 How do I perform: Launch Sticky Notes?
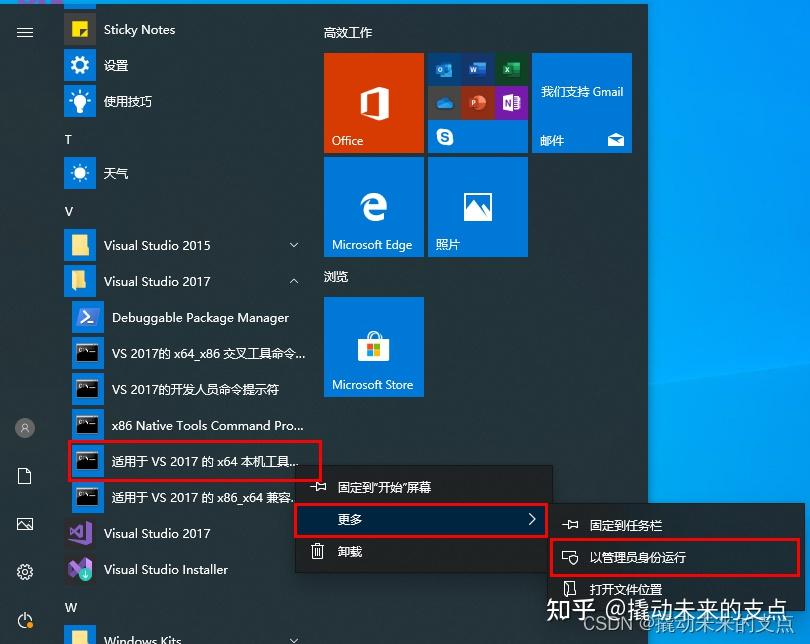click(138, 29)
